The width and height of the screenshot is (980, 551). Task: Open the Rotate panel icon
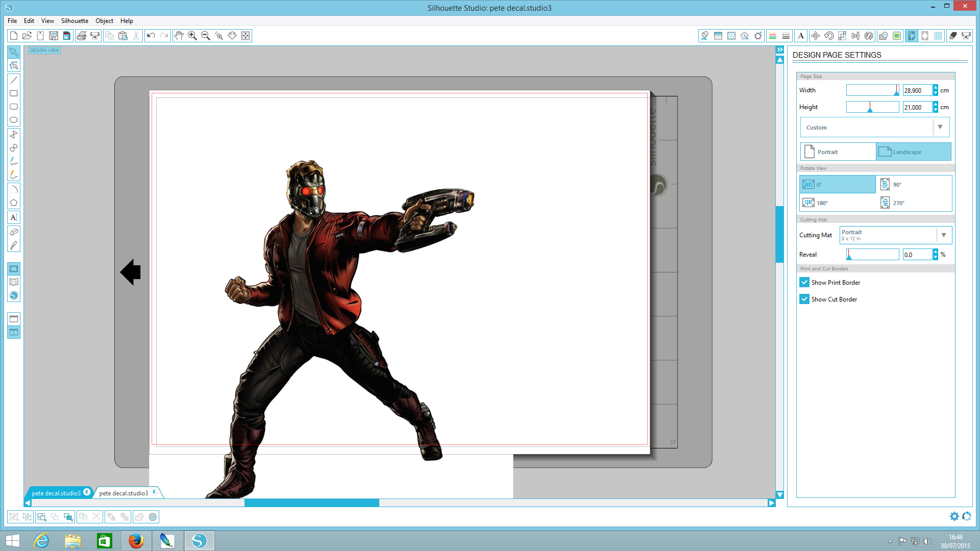tap(829, 36)
